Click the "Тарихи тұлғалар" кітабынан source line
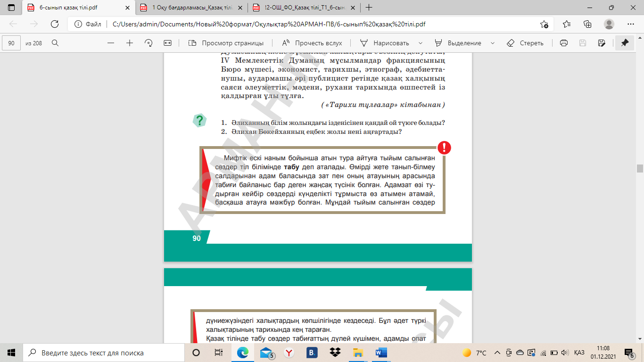This screenshot has height=362, width=644. (x=383, y=104)
